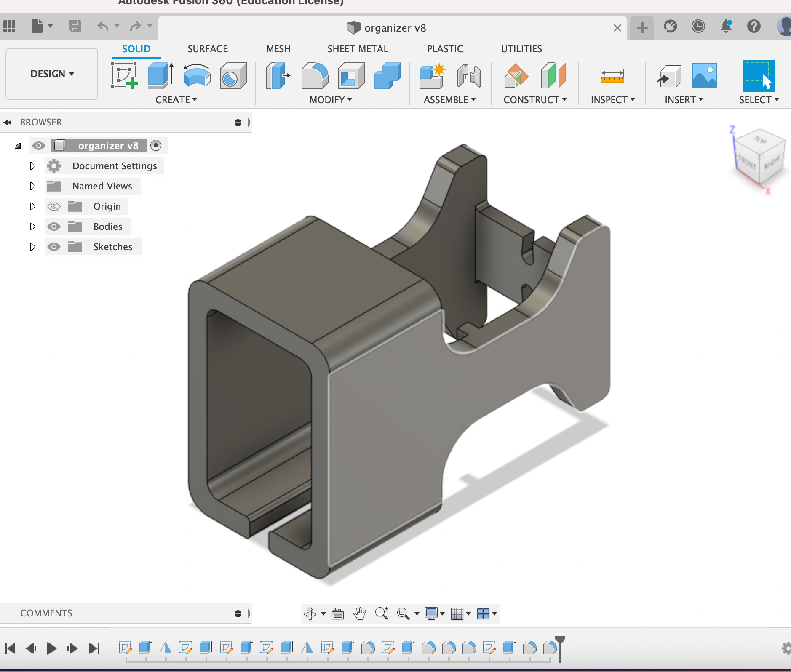Expand the Origin folder

[33, 206]
